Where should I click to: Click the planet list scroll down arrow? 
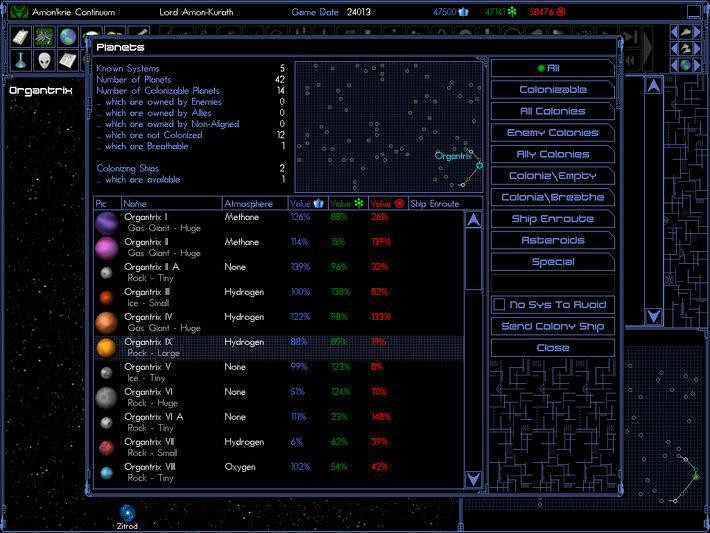[474, 478]
